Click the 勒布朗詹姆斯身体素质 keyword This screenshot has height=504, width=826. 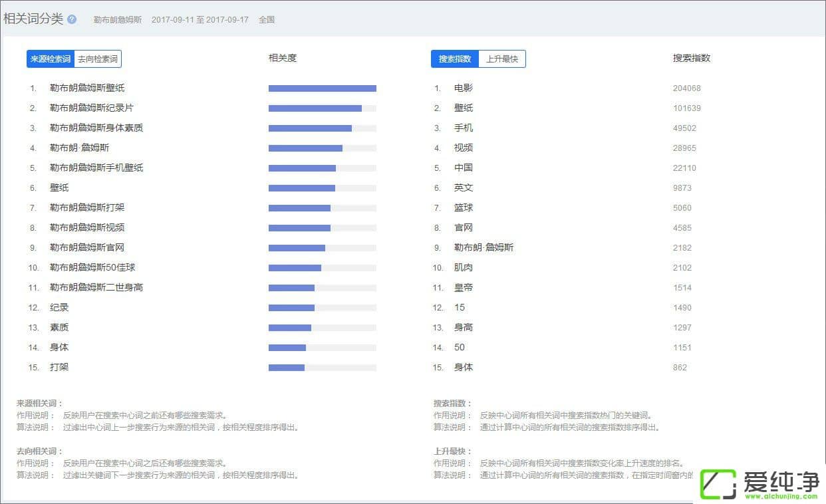tap(96, 128)
